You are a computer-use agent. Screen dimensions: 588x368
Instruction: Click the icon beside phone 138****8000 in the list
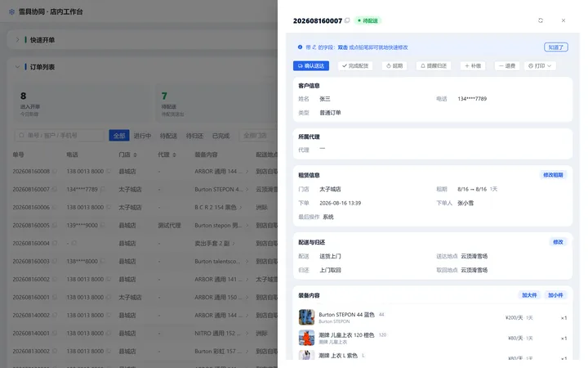click(x=103, y=262)
